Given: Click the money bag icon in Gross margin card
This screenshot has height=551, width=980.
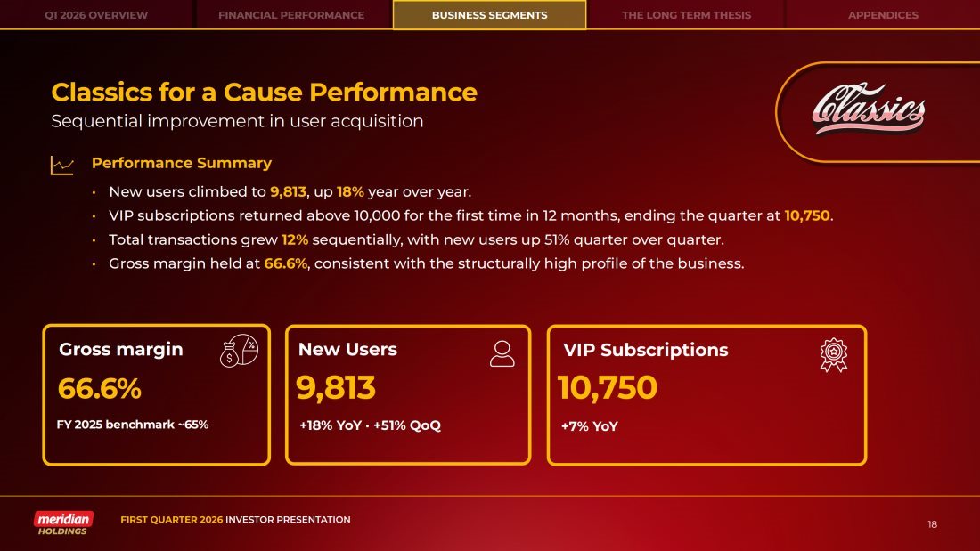Looking at the screenshot, I should click(239, 352).
